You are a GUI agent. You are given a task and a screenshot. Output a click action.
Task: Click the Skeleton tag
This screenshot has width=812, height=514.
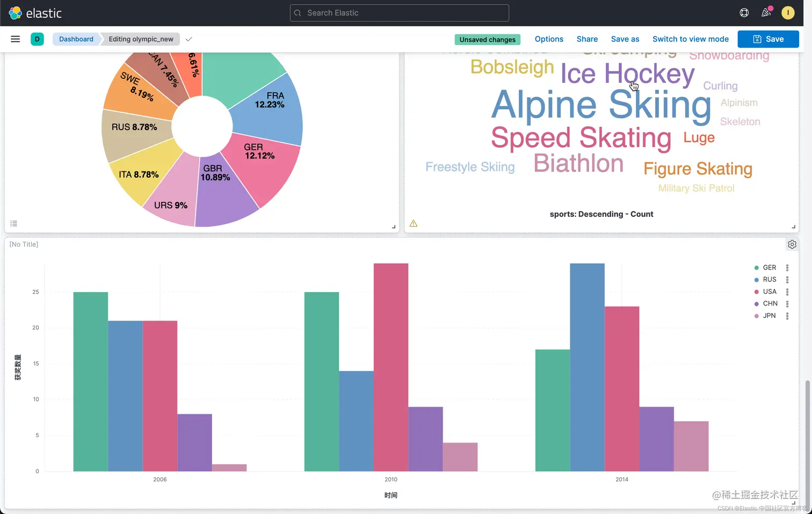[740, 122]
